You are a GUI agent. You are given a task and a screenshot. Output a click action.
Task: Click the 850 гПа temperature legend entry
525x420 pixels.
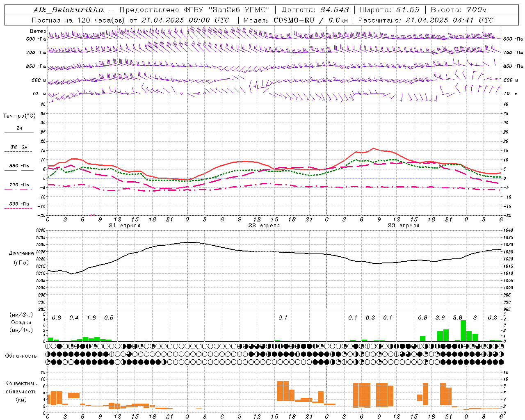(x=19, y=166)
